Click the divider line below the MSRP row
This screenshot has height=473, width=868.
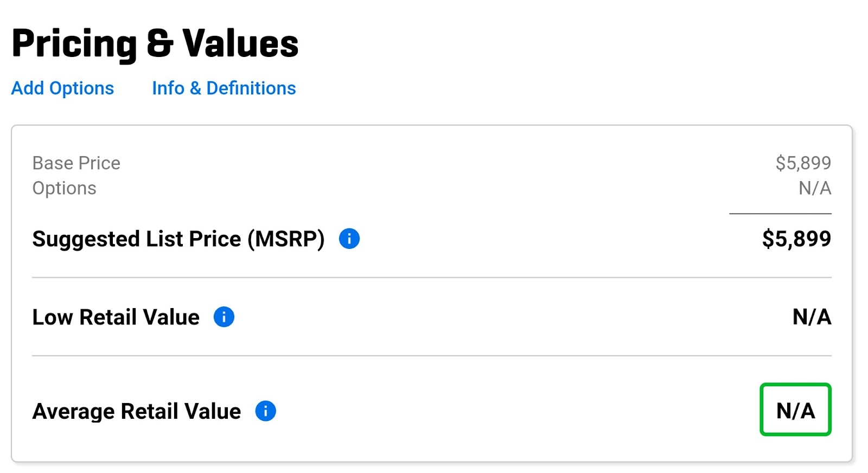(x=432, y=277)
